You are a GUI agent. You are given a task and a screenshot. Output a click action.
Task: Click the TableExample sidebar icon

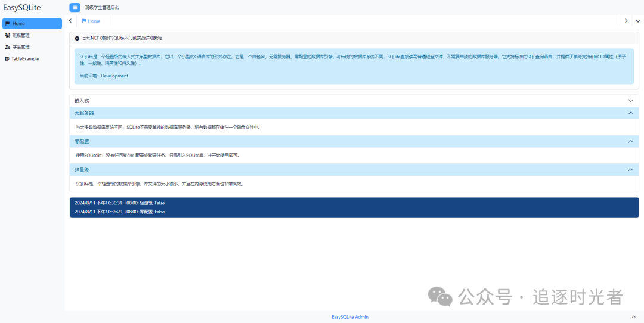click(x=7, y=58)
